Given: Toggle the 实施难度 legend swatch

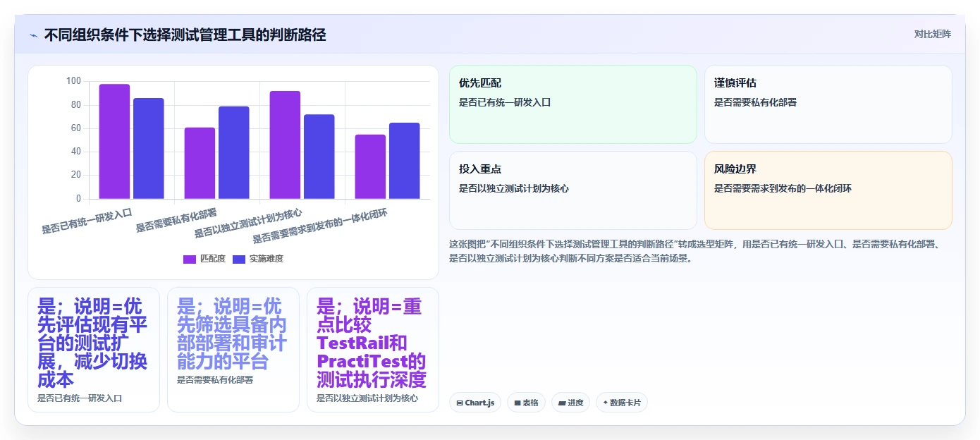Looking at the screenshot, I should pyautogui.click(x=238, y=259).
